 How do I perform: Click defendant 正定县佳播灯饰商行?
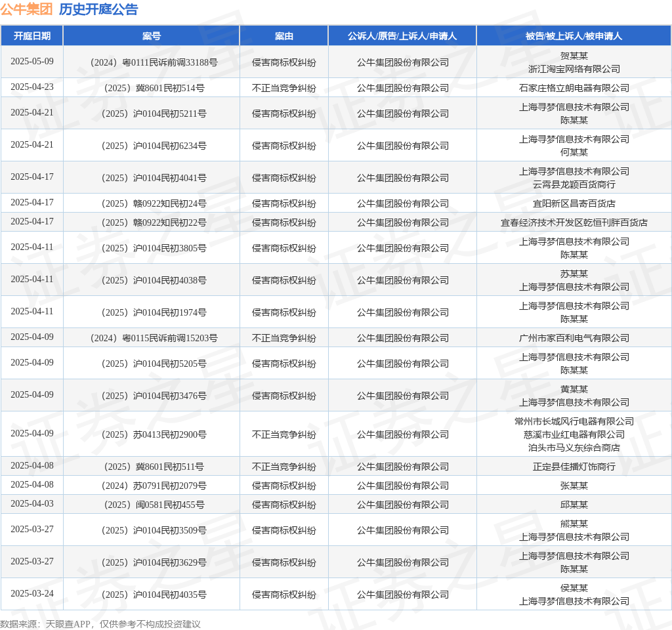tap(574, 467)
